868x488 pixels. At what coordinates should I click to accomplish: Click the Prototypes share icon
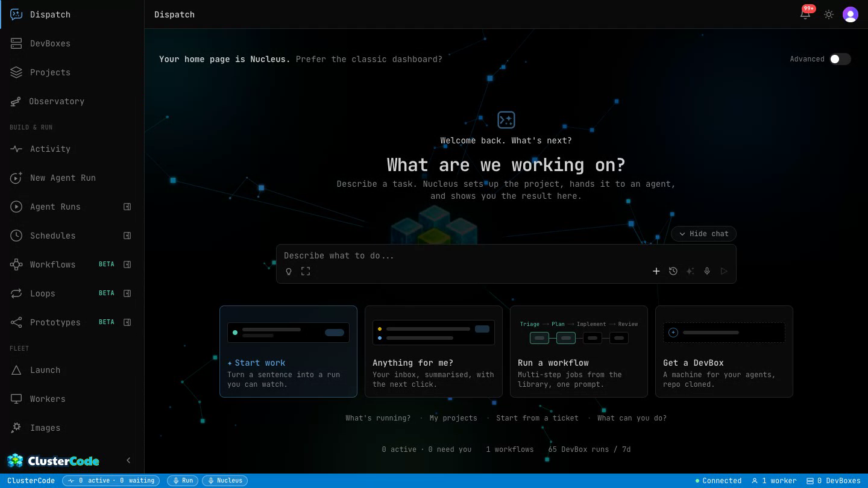[x=16, y=322]
